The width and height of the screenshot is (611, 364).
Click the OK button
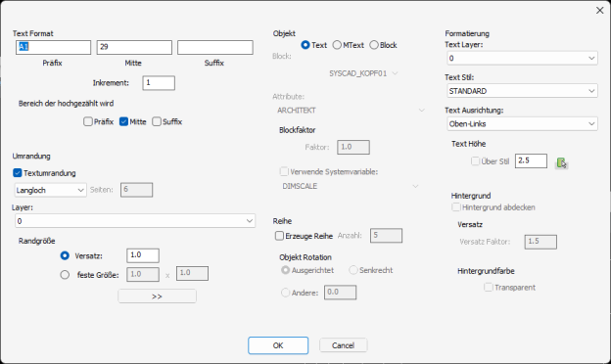point(278,345)
